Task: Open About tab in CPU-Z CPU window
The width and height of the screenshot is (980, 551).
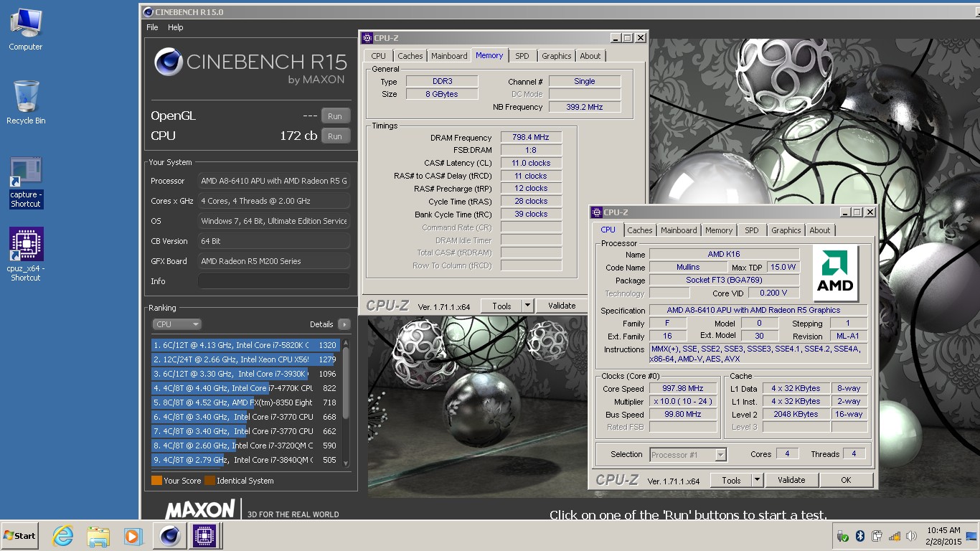Action: 820,230
